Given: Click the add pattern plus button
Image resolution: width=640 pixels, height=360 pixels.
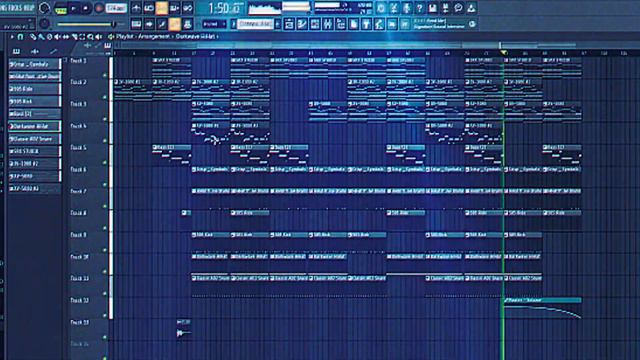Looking at the screenshot, I should coord(278,24).
